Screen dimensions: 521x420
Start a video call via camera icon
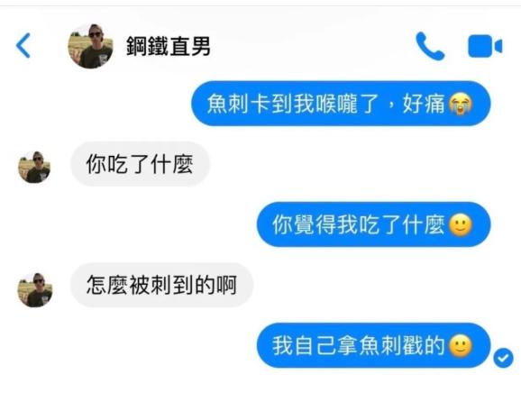pyautogui.click(x=485, y=46)
